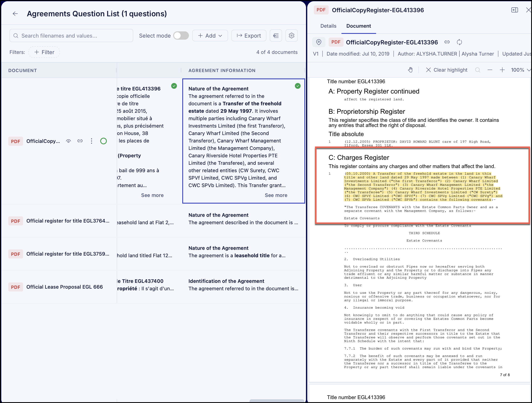
Task: Click the location pin icon in document panel
Action: 319,42
